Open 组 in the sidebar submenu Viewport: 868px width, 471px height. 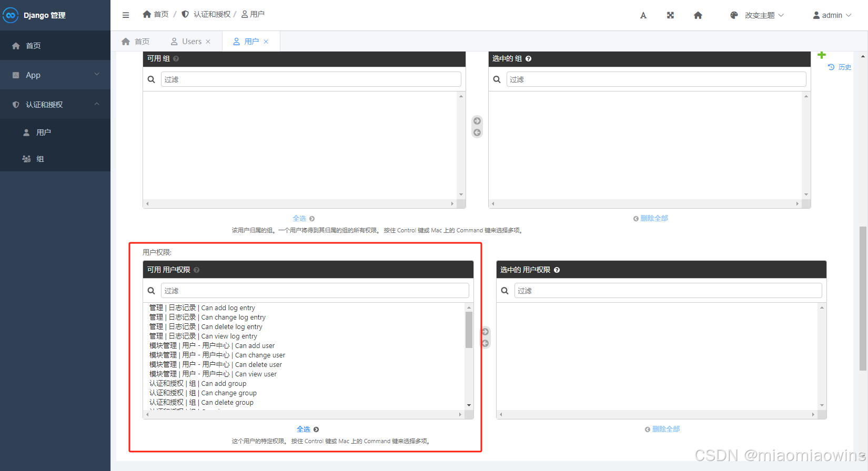55,159
